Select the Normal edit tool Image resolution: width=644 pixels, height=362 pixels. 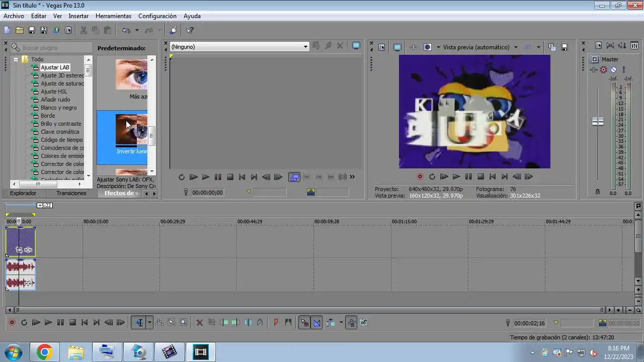click(139, 323)
